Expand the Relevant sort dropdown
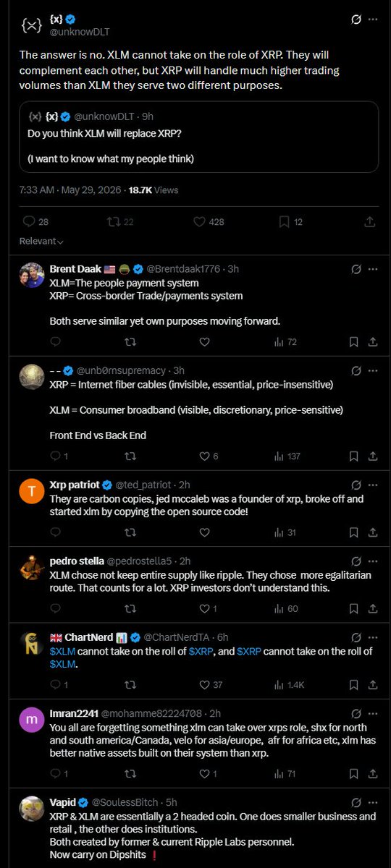The height and width of the screenshot is (868, 391). pyautogui.click(x=41, y=241)
